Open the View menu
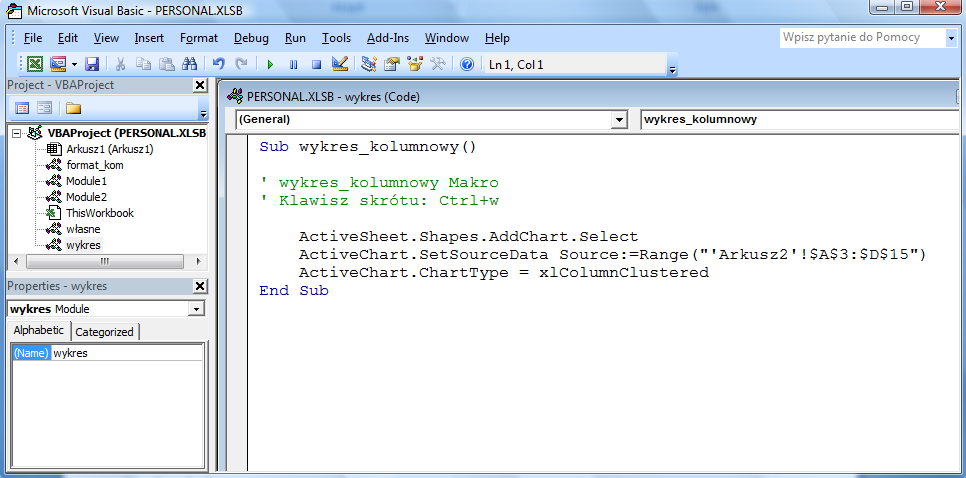This screenshot has height=478, width=966. coord(106,38)
